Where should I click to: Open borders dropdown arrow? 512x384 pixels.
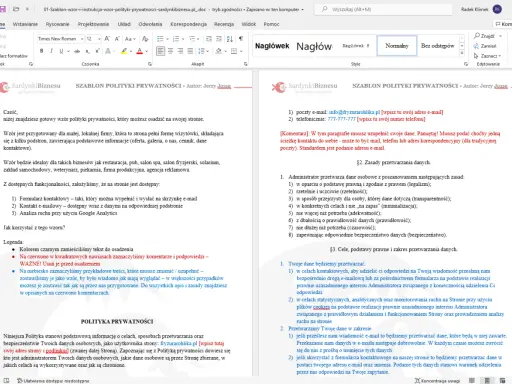(241, 51)
